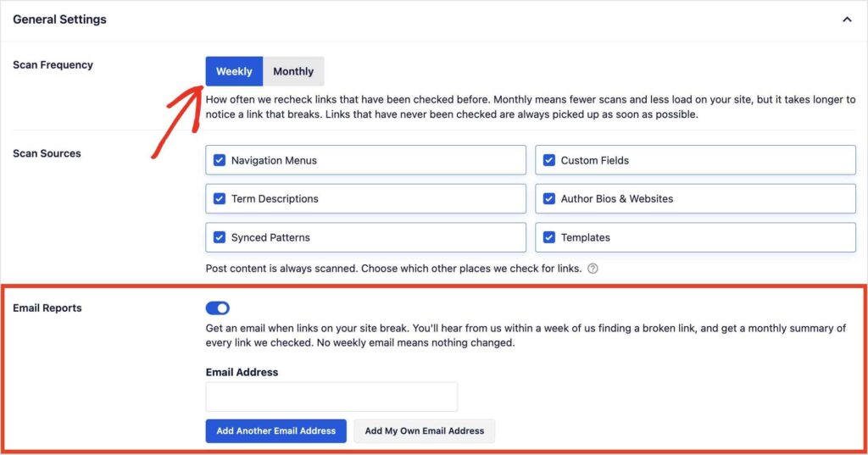Click Add Another Email Address button

[275, 430]
